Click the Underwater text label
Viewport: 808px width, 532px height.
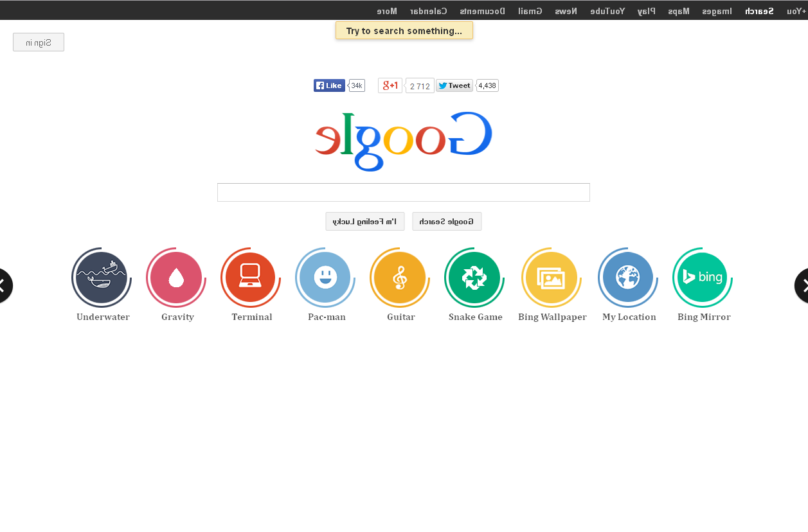click(103, 317)
